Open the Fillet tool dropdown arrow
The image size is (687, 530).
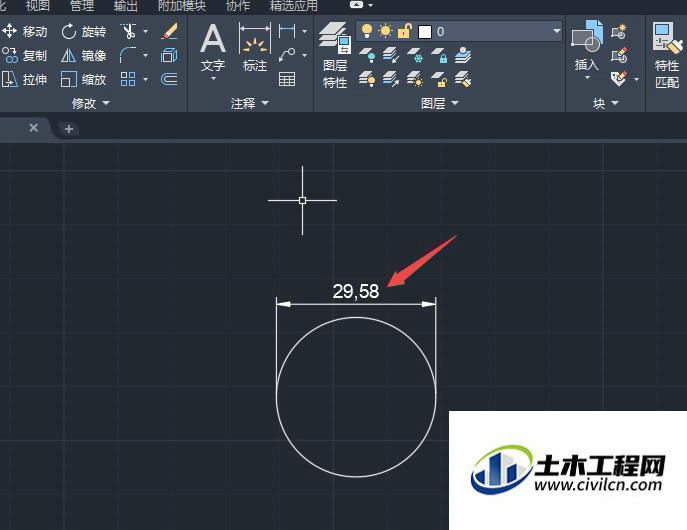point(145,56)
